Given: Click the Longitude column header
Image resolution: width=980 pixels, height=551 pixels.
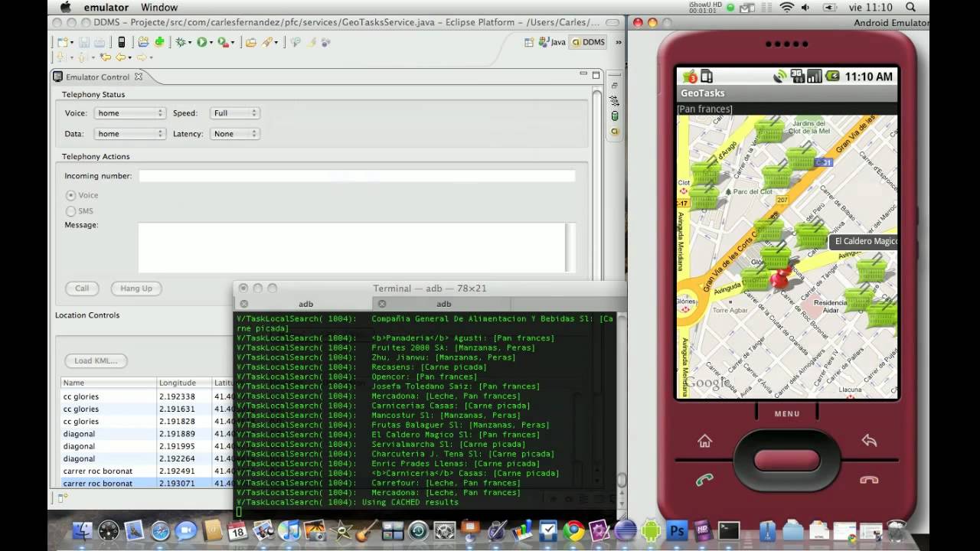Looking at the screenshot, I should [184, 383].
